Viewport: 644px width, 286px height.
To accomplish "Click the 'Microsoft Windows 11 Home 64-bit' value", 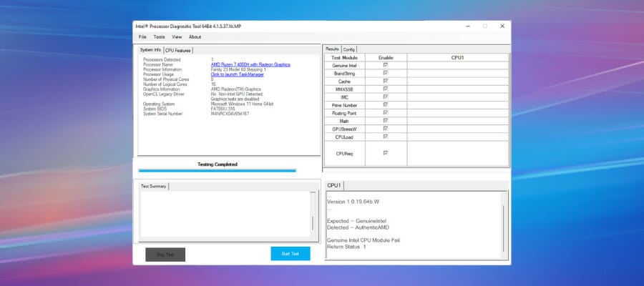I will [243, 104].
